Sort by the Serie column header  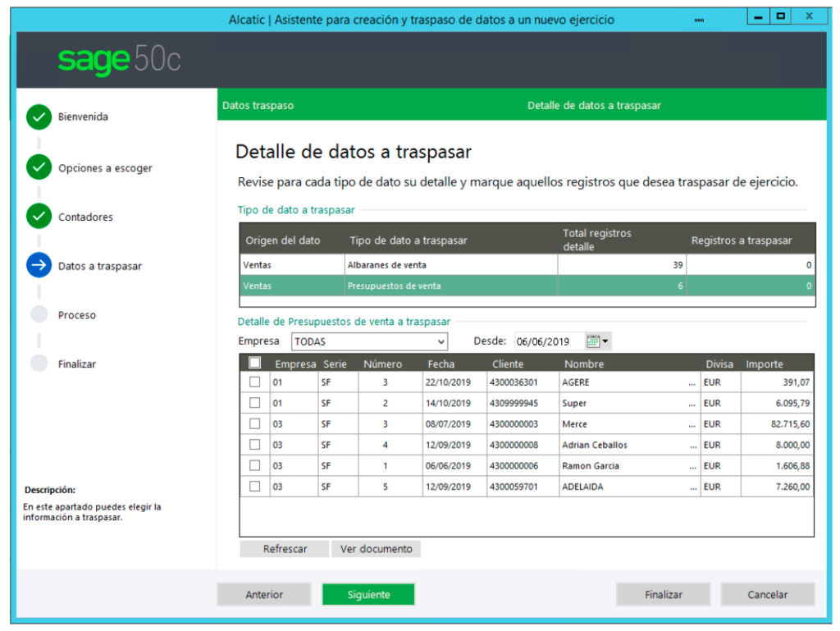click(335, 364)
